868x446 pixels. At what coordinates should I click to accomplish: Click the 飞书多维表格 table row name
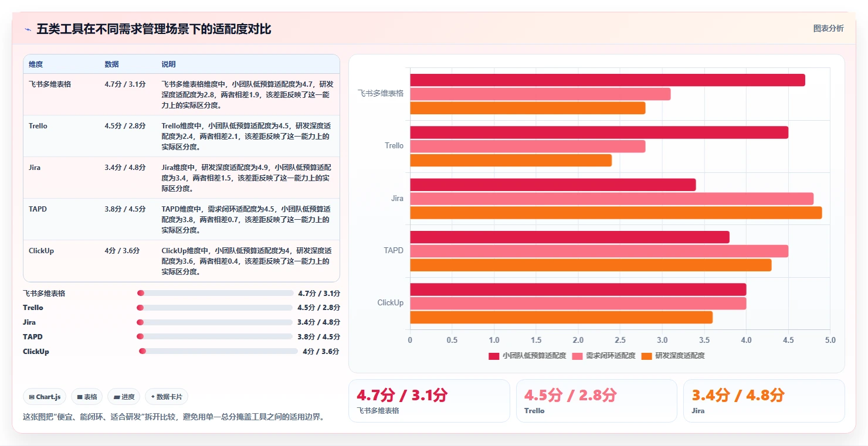point(50,84)
